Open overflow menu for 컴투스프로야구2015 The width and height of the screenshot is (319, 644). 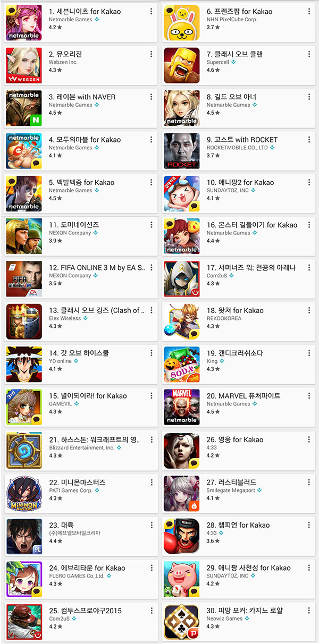(152, 611)
